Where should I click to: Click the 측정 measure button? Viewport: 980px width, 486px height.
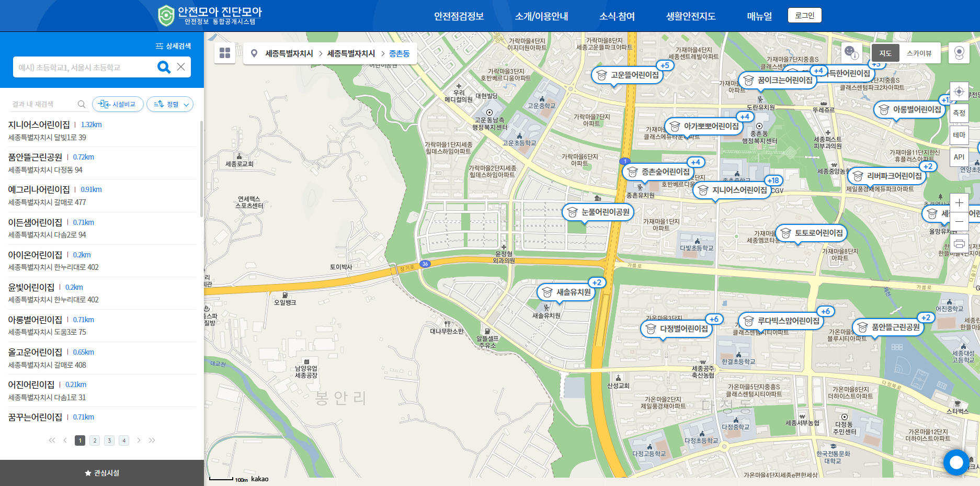coord(959,113)
